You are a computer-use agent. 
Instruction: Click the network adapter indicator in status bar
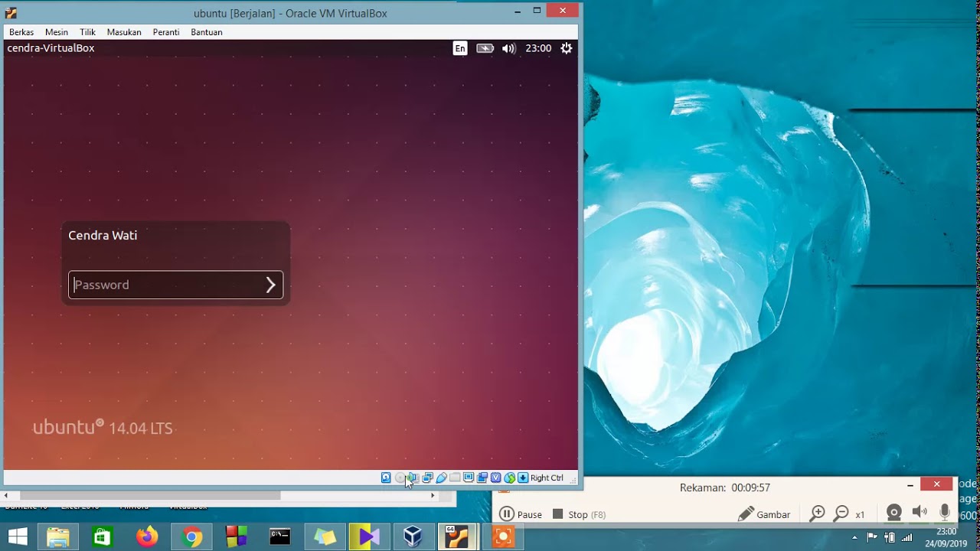pos(427,478)
